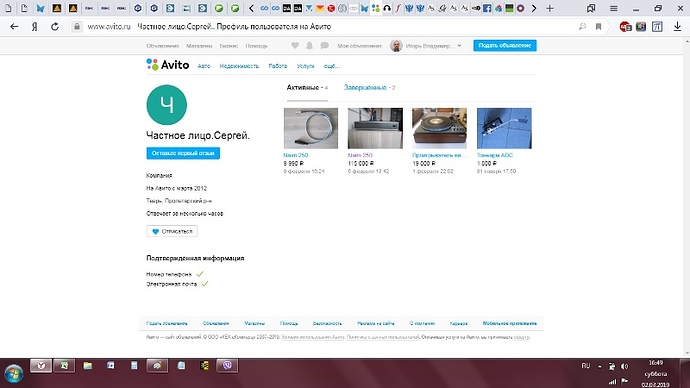The height and width of the screenshot is (388, 690).
Task: Open the 'Услуги' category
Action: tap(305, 66)
